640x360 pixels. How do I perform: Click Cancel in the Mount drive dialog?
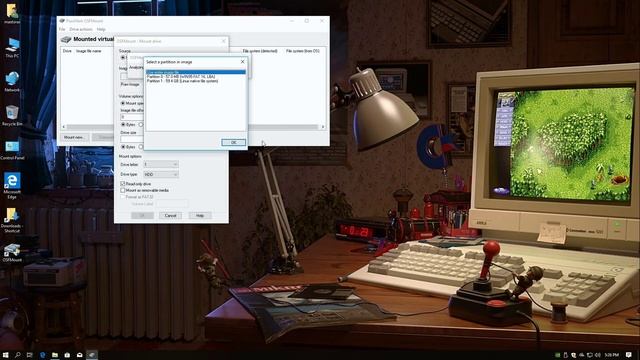click(x=170, y=216)
